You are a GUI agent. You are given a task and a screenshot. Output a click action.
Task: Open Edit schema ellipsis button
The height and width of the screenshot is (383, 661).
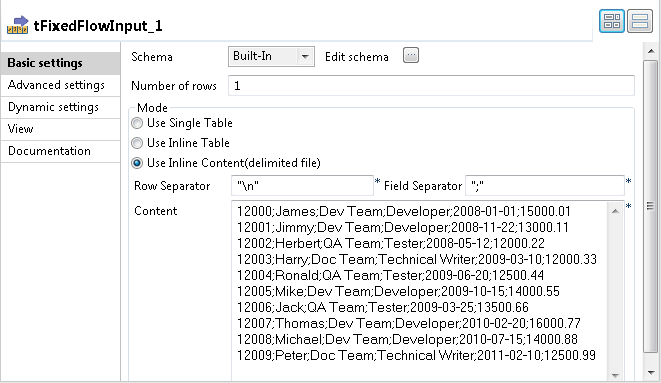(x=411, y=56)
